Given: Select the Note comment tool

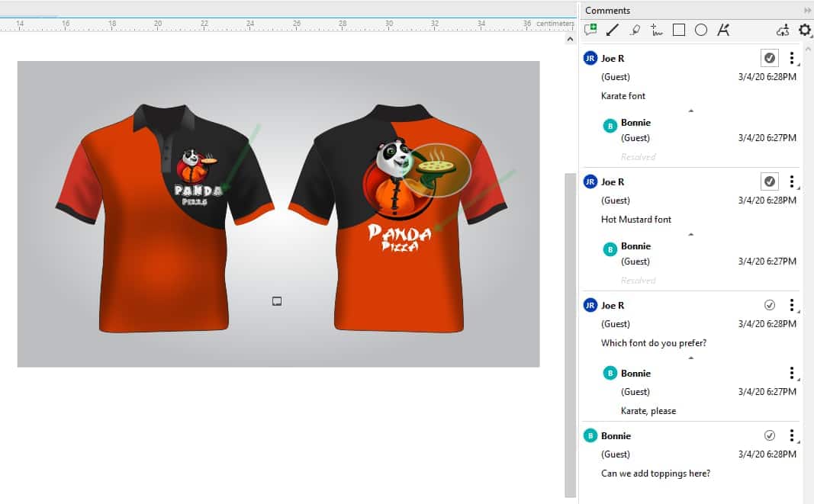Looking at the screenshot, I should click(590, 30).
